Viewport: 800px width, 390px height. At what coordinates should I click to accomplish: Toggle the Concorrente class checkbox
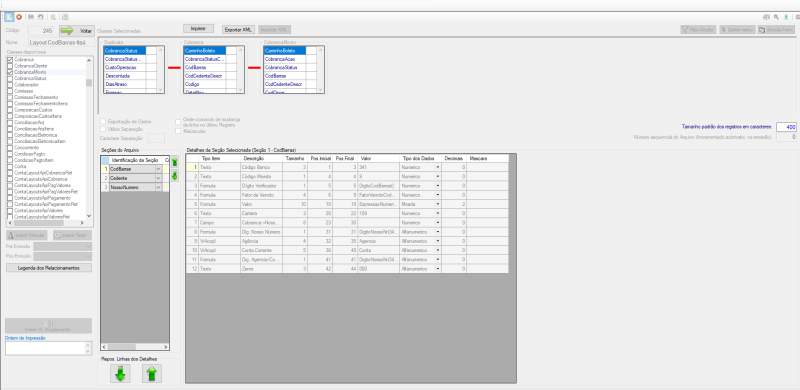10,148
